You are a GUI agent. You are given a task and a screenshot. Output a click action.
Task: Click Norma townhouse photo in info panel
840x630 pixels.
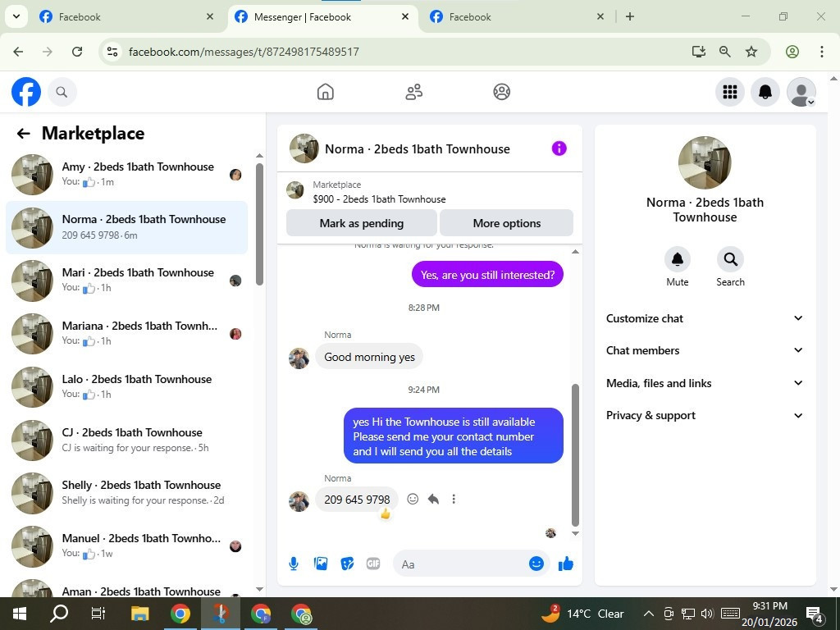[x=705, y=162]
